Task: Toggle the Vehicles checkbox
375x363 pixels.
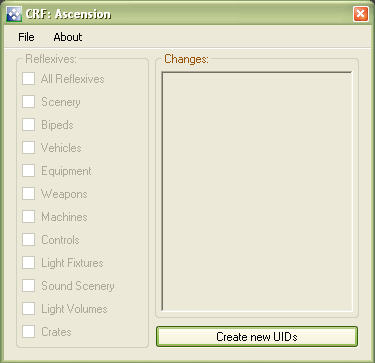Action: point(29,148)
